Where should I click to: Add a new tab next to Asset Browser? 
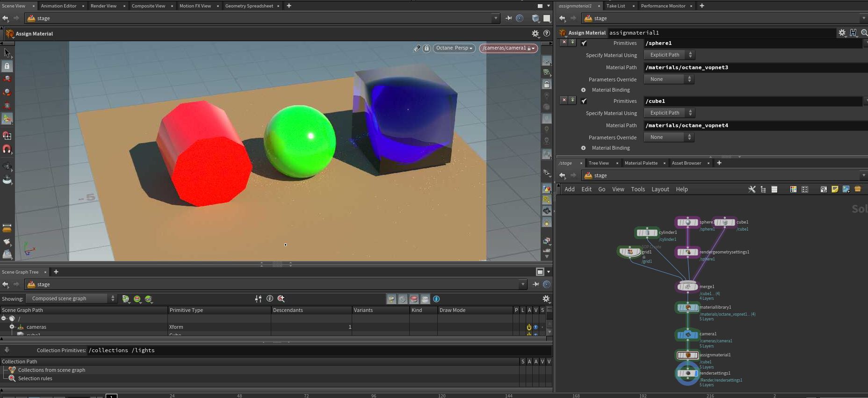[x=719, y=163]
